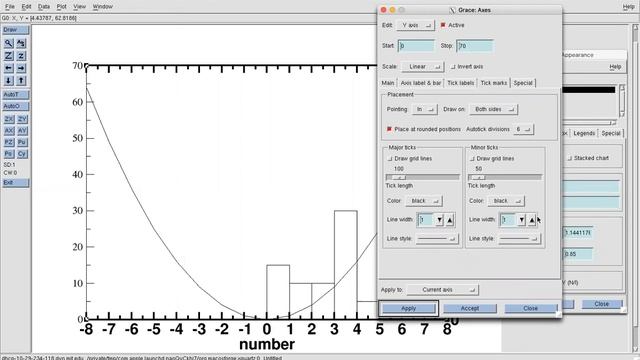Adjust the Major ticks tick length slider

[x=422, y=178]
